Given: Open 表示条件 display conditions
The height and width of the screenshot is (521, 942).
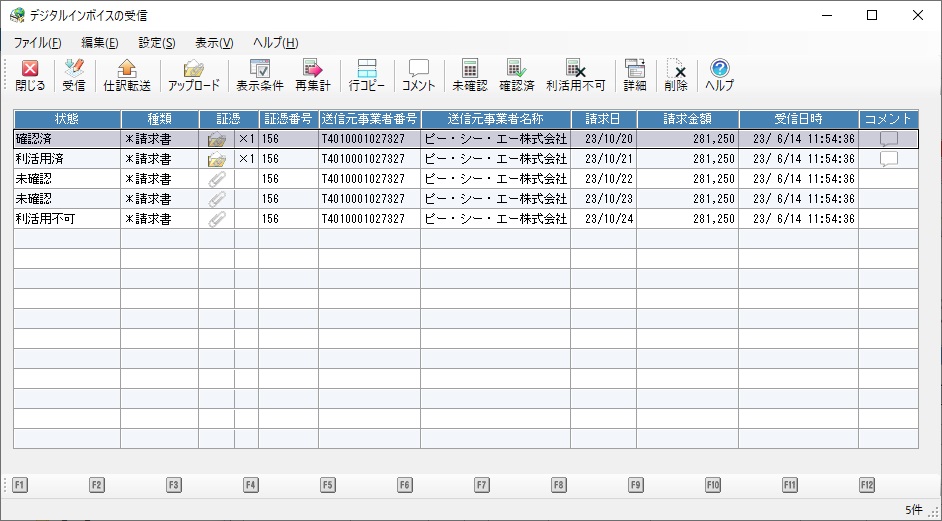Looking at the screenshot, I should [x=260, y=75].
